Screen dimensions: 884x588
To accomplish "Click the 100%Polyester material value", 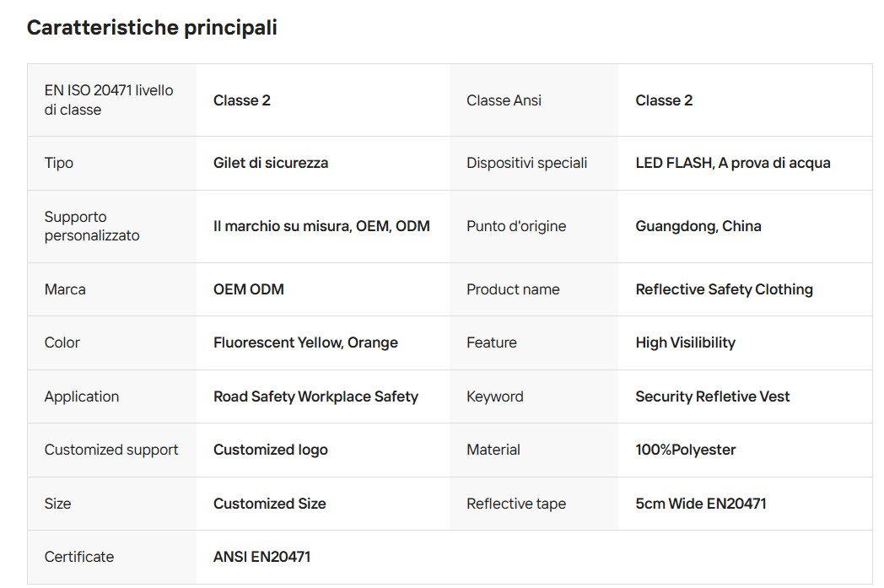I will click(686, 450).
